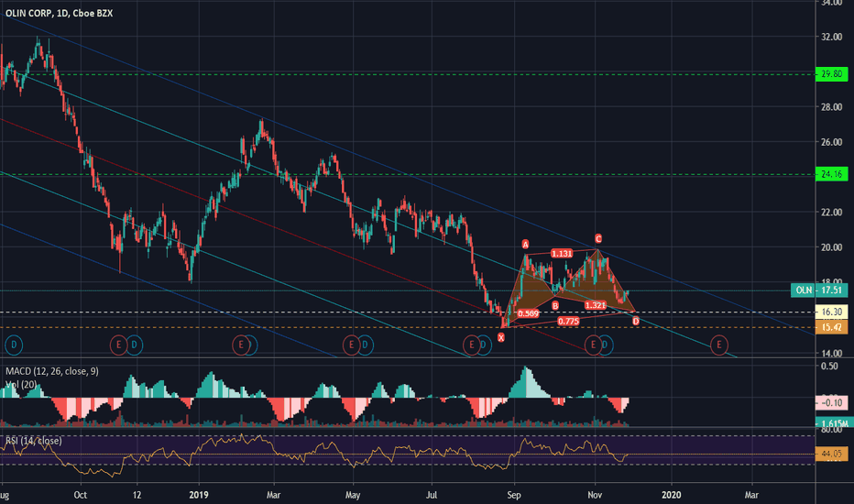
Task: Click the 14.00 price axis label
Action: (831, 353)
